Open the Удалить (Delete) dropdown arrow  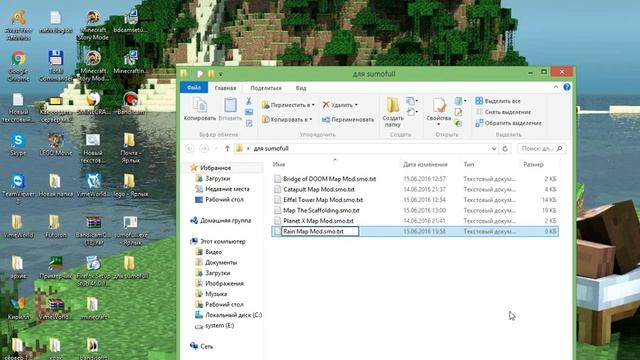click(x=356, y=105)
